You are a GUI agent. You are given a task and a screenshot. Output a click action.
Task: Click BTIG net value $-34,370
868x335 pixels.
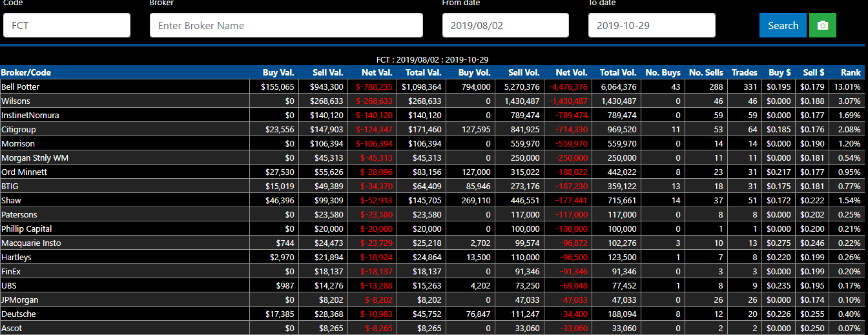[x=377, y=186]
